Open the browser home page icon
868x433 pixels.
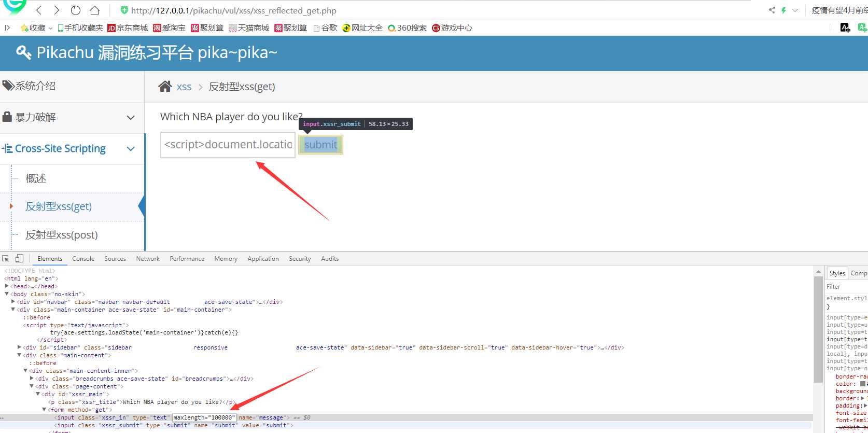94,10
